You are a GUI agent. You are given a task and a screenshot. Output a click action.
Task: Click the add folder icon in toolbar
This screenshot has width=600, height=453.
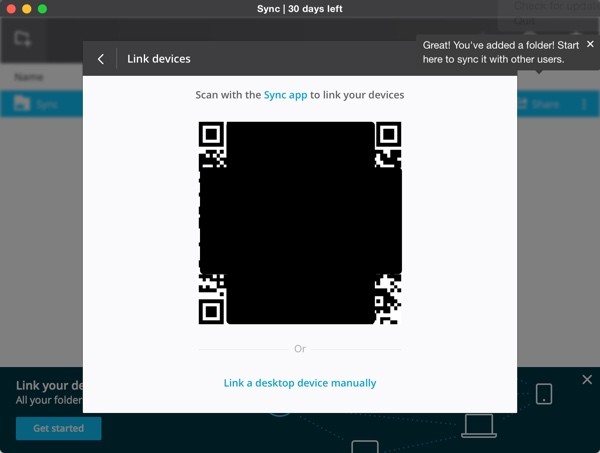click(22, 38)
